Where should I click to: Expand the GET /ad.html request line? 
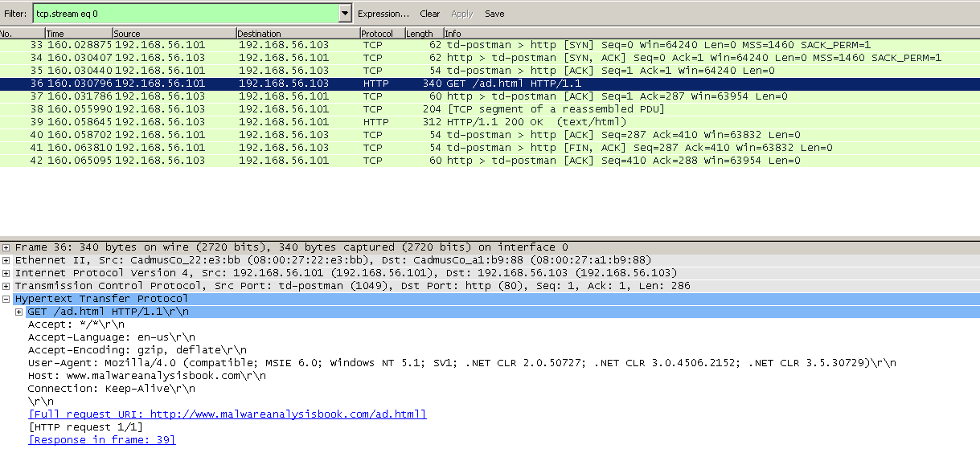coord(19,312)
